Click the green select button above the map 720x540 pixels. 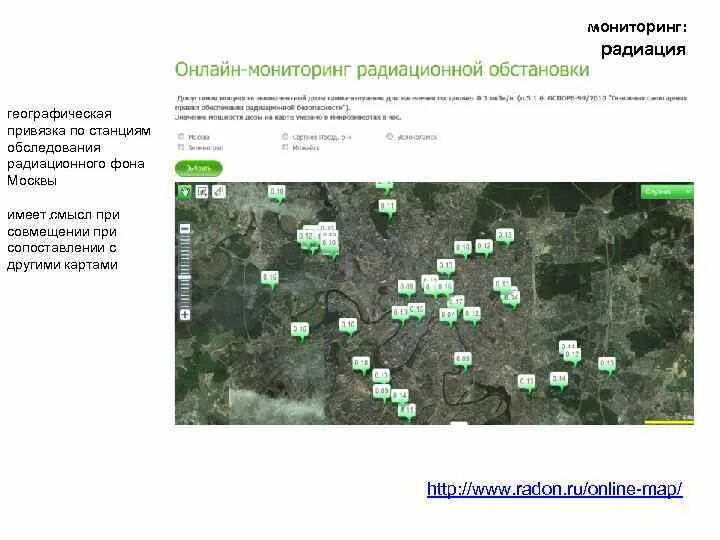198,169
